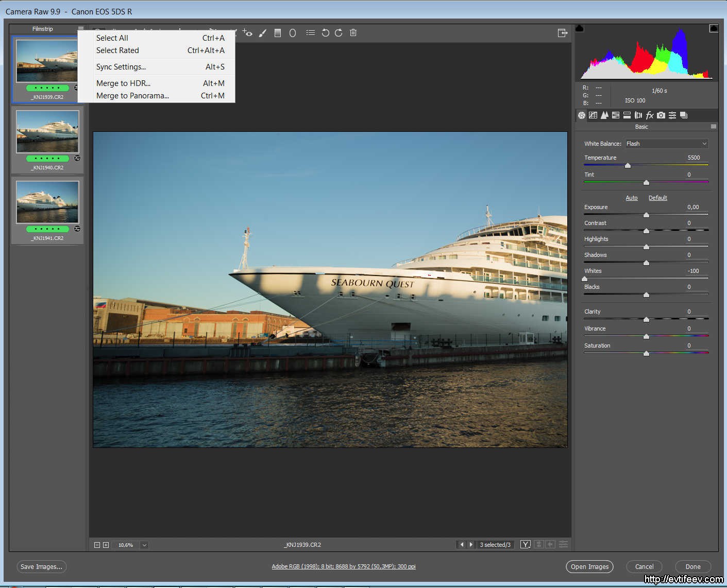Open the White Balance dropdown

(x=667, y=144)
